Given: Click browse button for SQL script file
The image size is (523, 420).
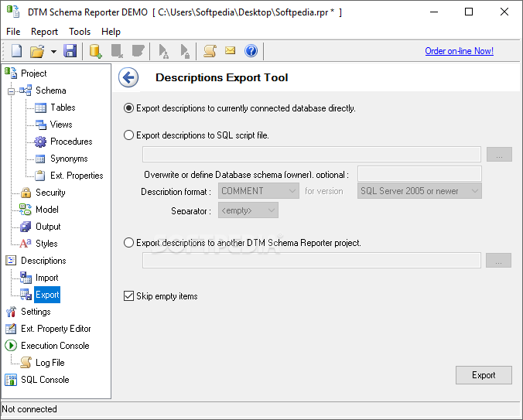Looking at the screenshot, I should tap(499, 155).
